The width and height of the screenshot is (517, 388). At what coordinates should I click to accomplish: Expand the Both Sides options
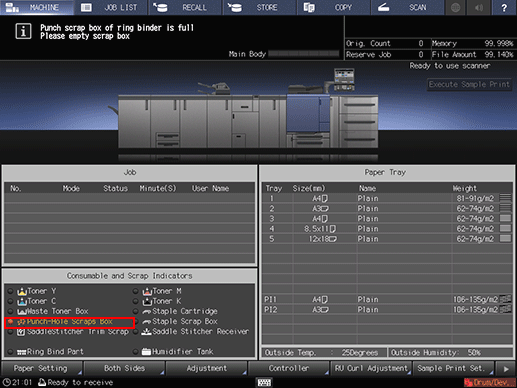coord(124,368)
